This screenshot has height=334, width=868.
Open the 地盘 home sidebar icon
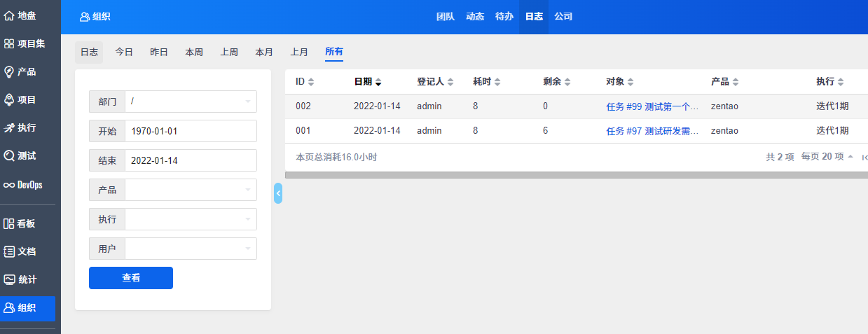point(10,15)
